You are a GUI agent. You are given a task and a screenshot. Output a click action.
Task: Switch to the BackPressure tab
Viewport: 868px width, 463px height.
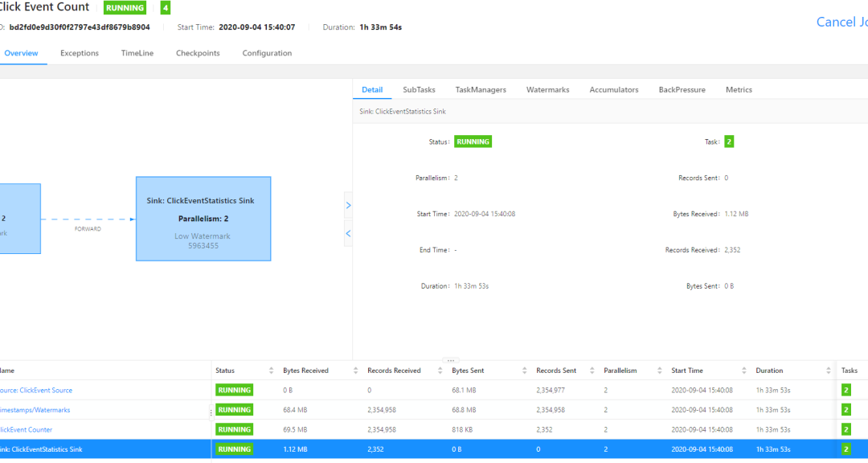coord(682,90)
